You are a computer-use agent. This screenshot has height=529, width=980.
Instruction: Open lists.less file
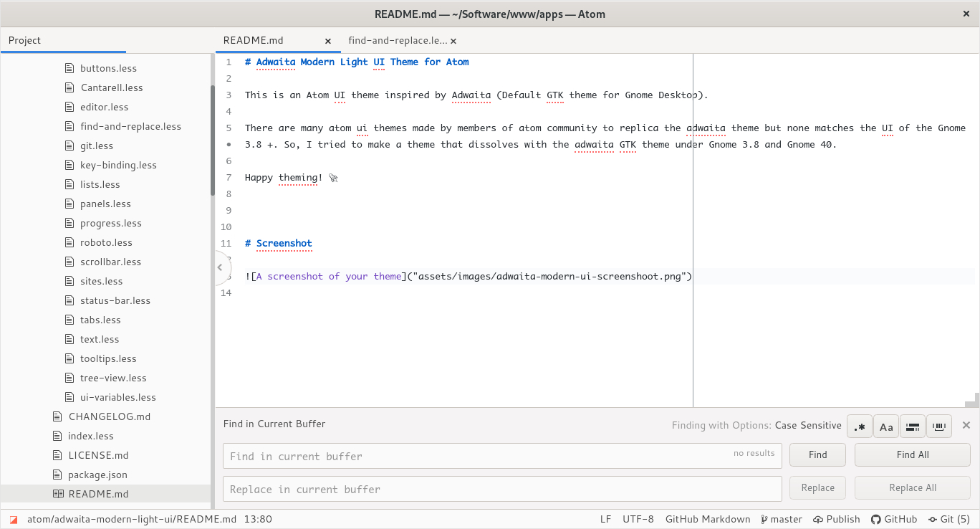100,184
